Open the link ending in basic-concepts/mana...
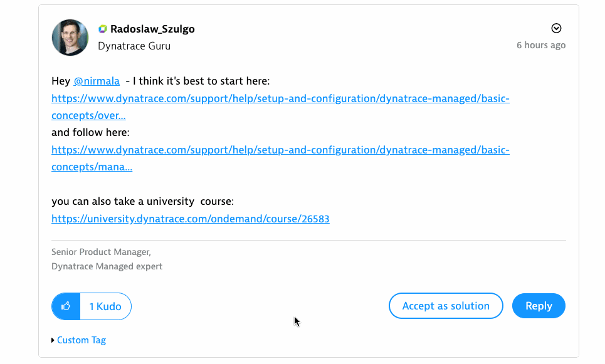605x364 pixels. (x=280, y=150)
